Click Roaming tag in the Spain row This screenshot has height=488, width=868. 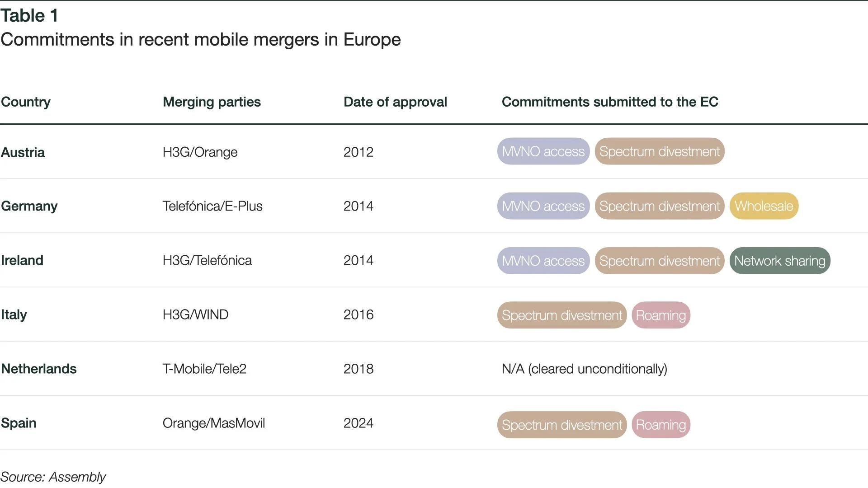coord(661,425)
